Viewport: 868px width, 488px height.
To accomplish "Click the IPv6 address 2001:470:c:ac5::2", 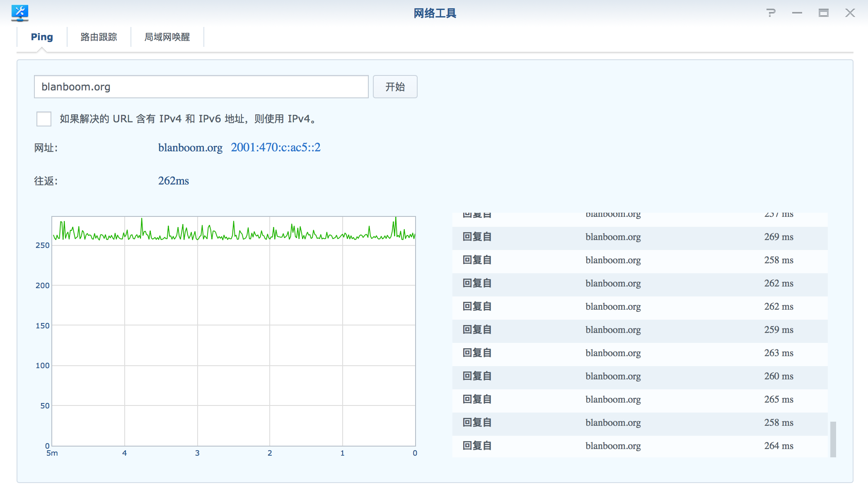I will [x=276, y=148].
